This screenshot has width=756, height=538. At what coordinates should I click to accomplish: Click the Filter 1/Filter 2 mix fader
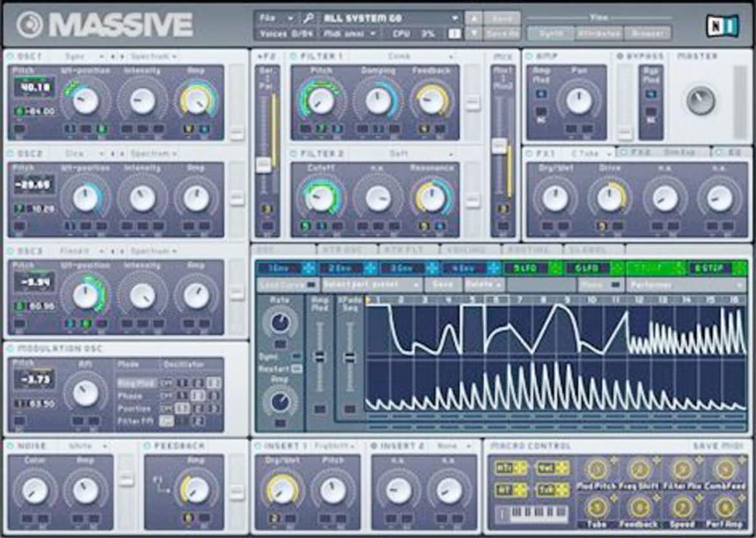pos(499,145)
